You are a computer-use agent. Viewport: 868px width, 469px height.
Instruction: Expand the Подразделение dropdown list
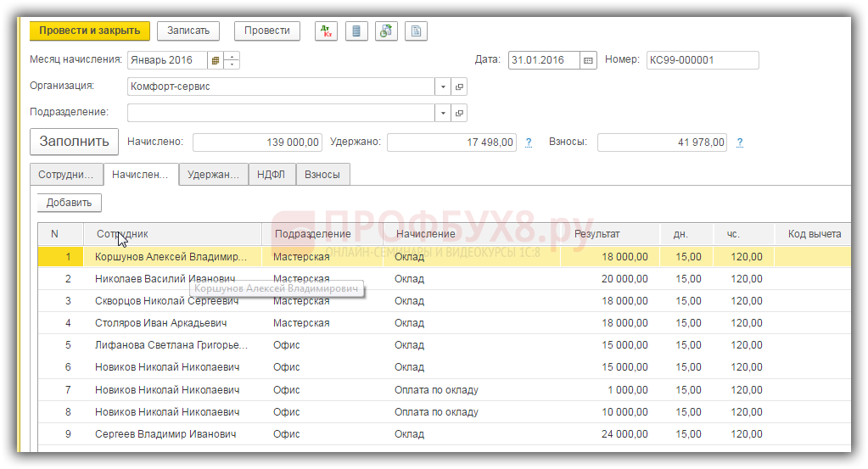coord(443,113)
